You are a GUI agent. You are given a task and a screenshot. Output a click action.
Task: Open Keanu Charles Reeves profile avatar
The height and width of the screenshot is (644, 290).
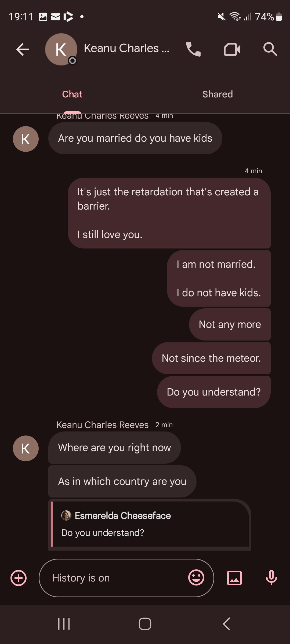[x=61, y=49]
